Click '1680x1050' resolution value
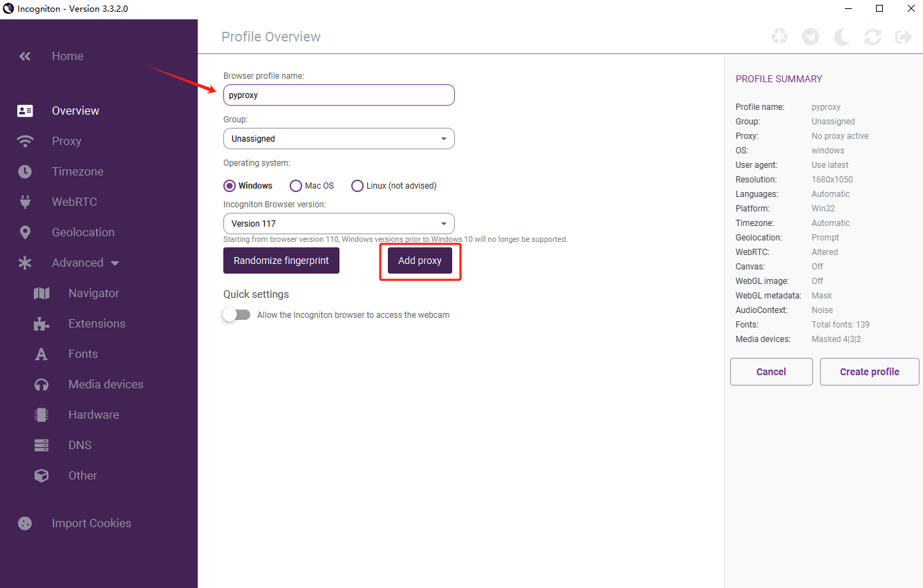Screen dimensions: 923x588 [x=832, y=180]
